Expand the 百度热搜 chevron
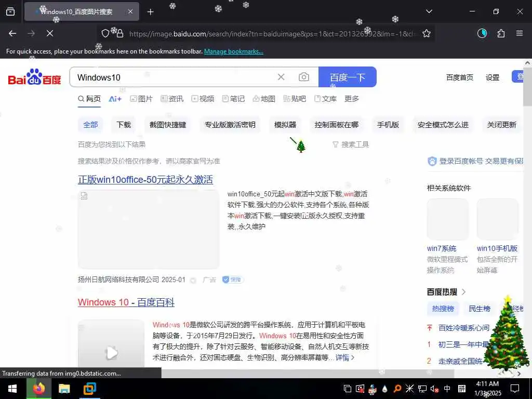 (x=464, y=292)
